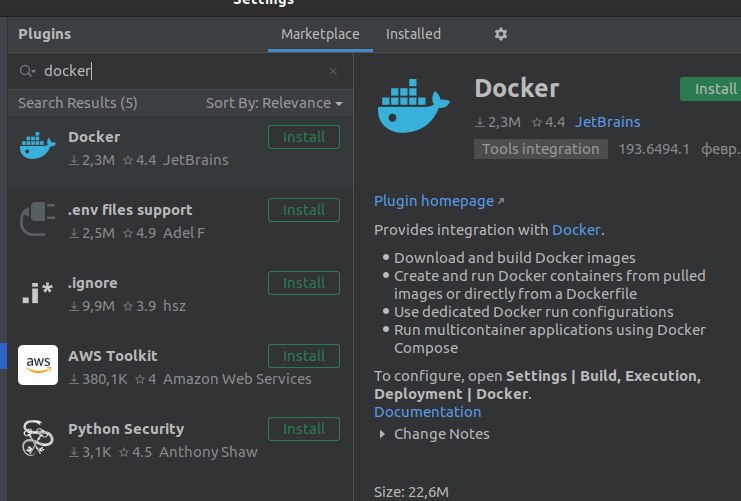This screenshot has height=501, width=741.
Task: Click the green Install button in Docker details
Action: (x=711, y=89)
